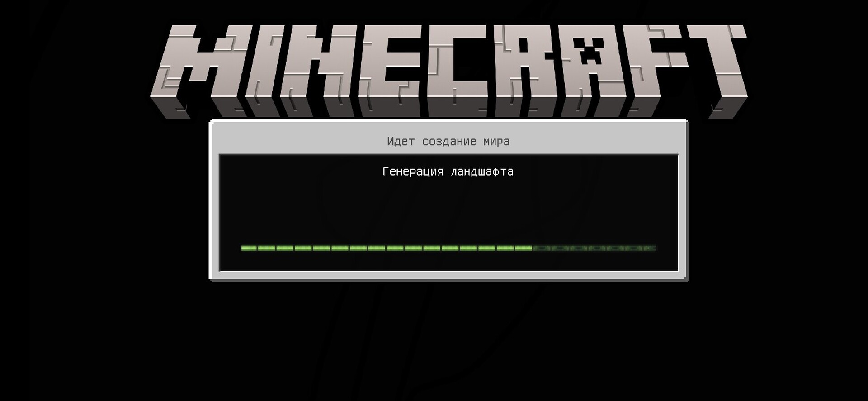Click the final dim segment at progress bar's end

point(650,248)
